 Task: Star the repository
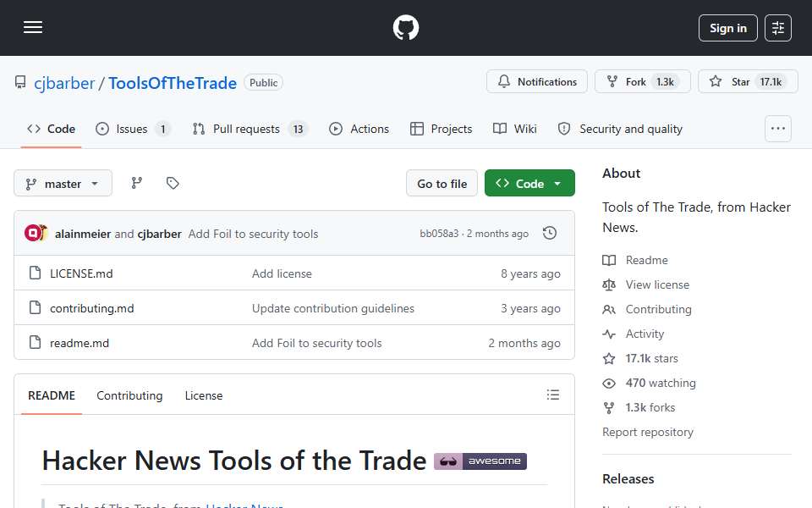[747, 82]
